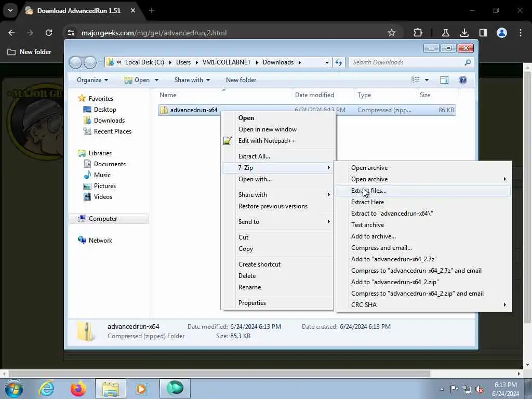Launch Firefox from taskbar
The height and width of the screenshot is (399, 532).
pos(78,389)
